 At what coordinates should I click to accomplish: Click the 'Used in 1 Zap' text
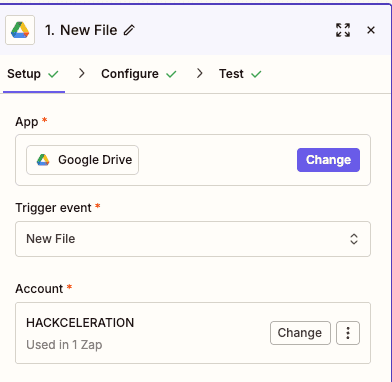(64, 345)
